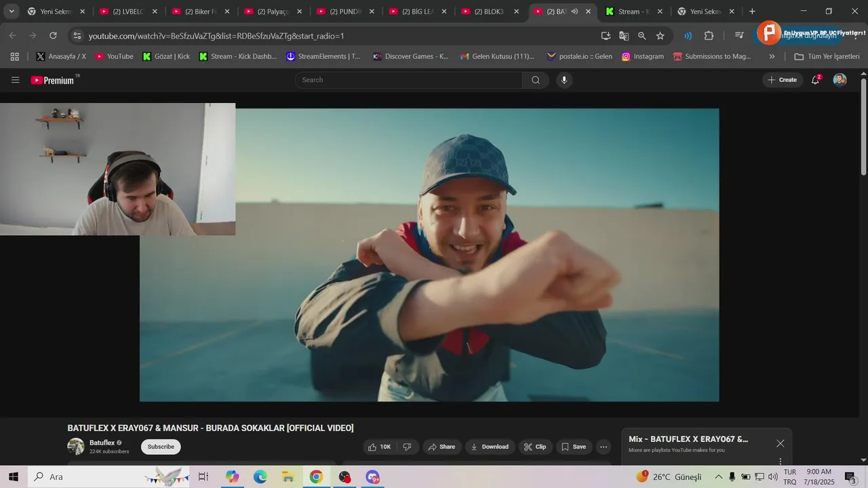Open volume control in system tray
The width and height of the screenshot is (868, 488).
(x=773, y=476)
